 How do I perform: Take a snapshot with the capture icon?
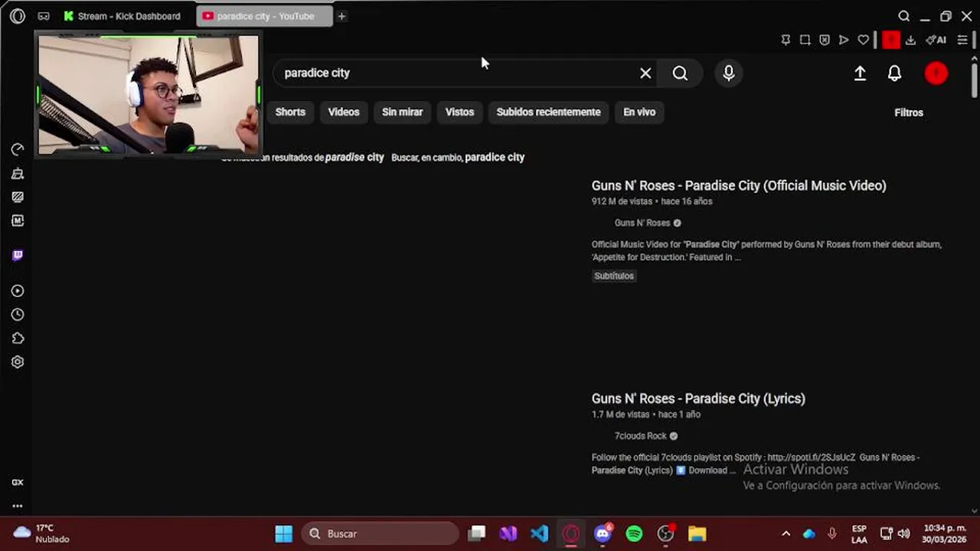(x=805, y=40)
